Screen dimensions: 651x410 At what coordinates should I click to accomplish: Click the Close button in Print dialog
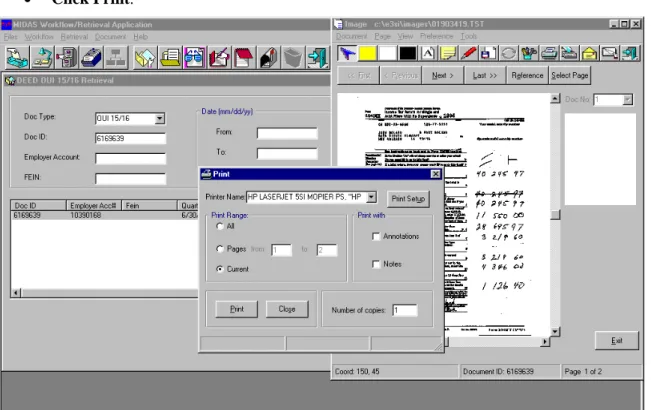(x=287, y=309)
